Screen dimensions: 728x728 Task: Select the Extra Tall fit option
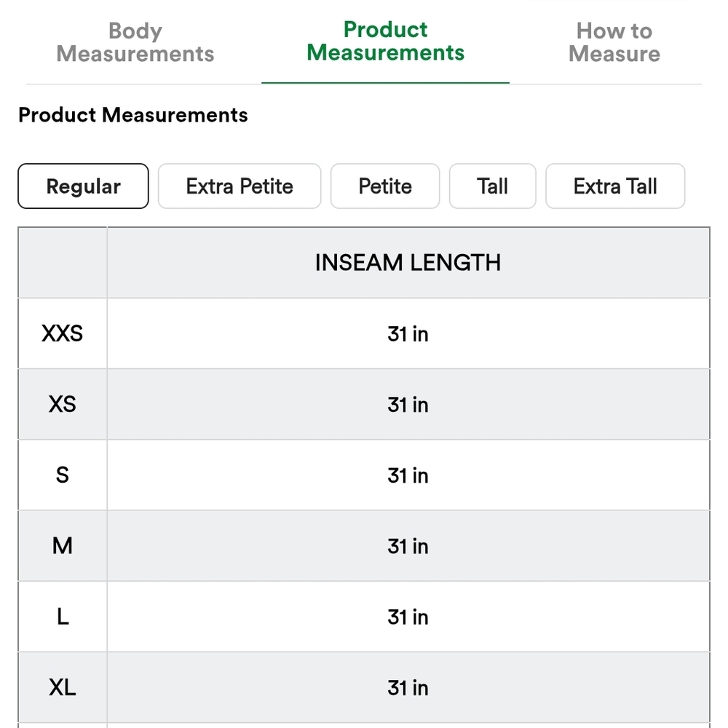[x=615, y=186]
